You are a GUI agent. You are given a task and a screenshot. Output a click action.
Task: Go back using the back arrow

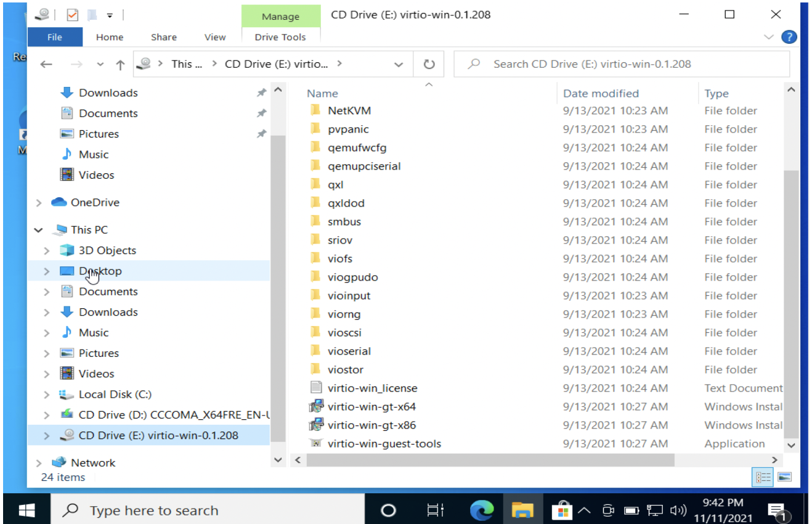(46, 63)
